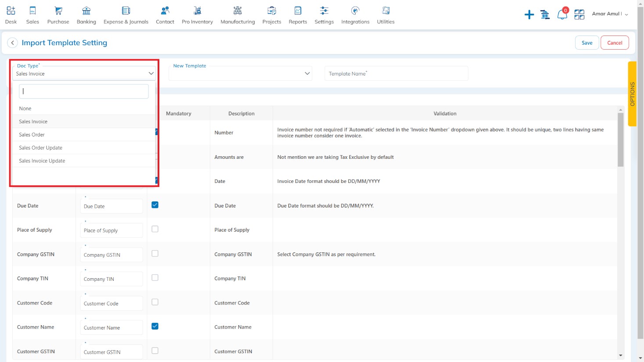Image resolution: width=644 pixels, height=362 pixels.
Task: Open the Pro Inventory icon
Action: point(198,11)
